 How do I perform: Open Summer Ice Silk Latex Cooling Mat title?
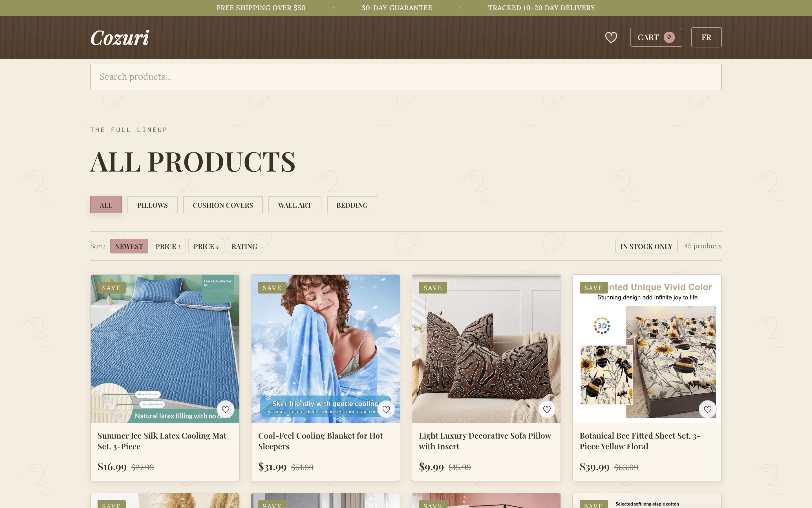(x=162, y=441)
